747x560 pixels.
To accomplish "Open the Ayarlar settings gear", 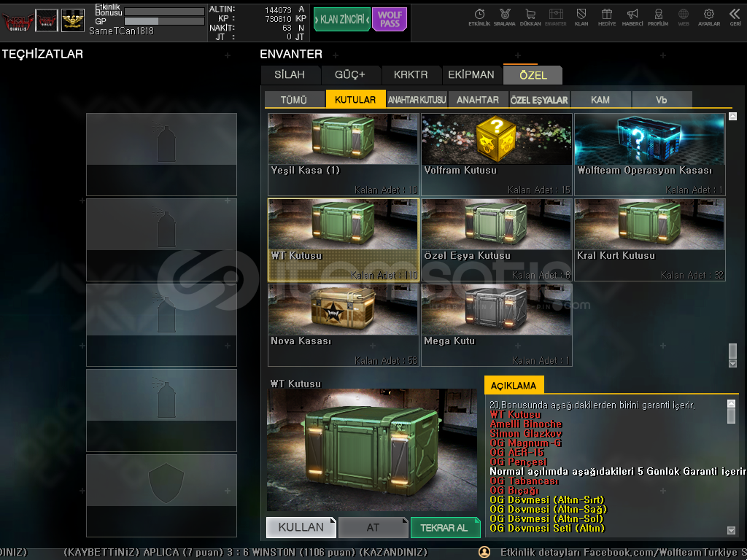I will tap(709, 17).
